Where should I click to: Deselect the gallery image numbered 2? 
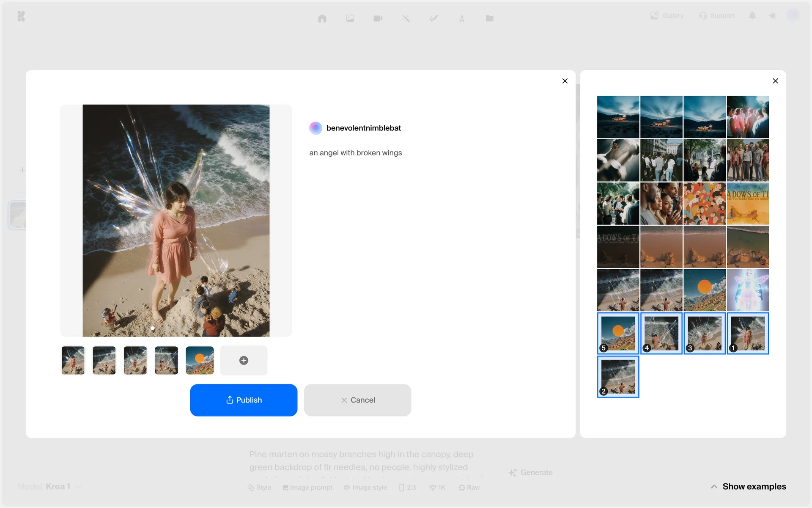coord(618,376)
